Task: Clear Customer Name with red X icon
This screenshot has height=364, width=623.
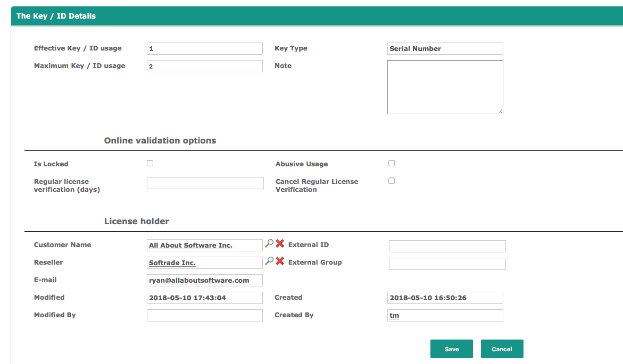Action: [x=280, y=244]
